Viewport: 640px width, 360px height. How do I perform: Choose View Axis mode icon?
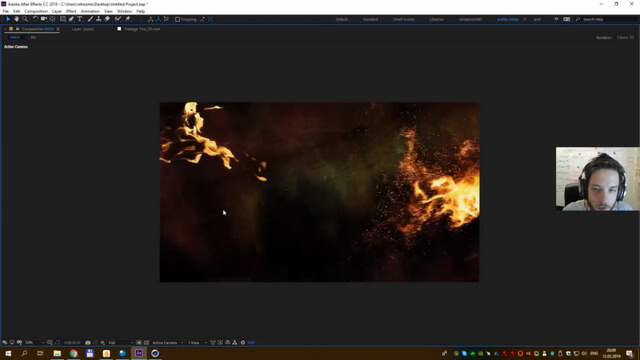[166, 19]
